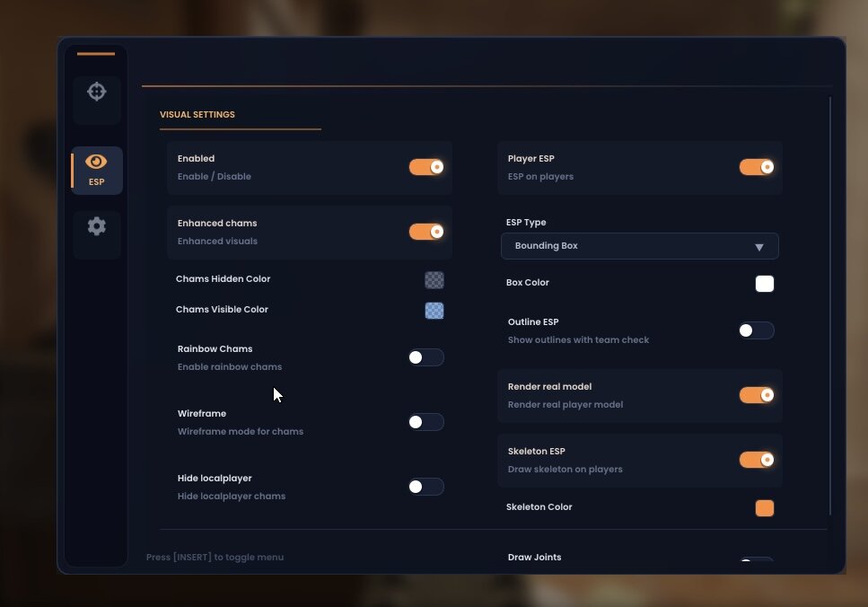Open the orange Skeleton Color swatch
This screenshot has width=868, height=607.
pos(765,508)
